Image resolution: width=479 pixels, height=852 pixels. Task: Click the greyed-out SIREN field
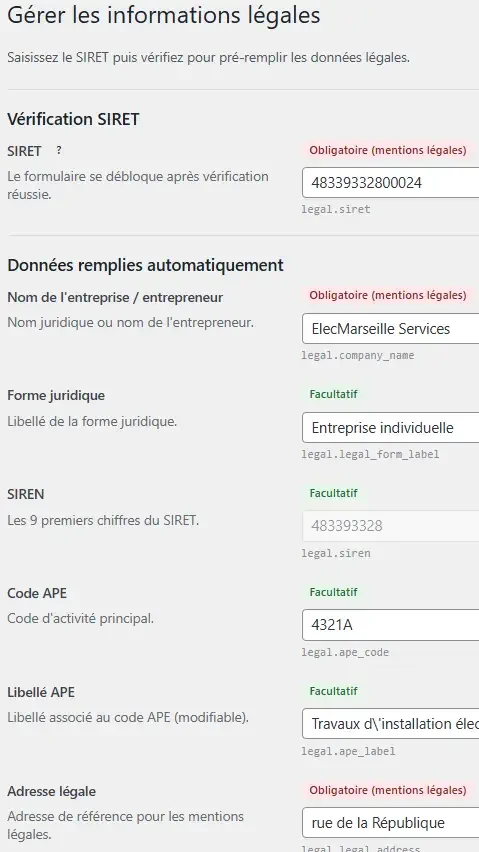click(390, 526)
